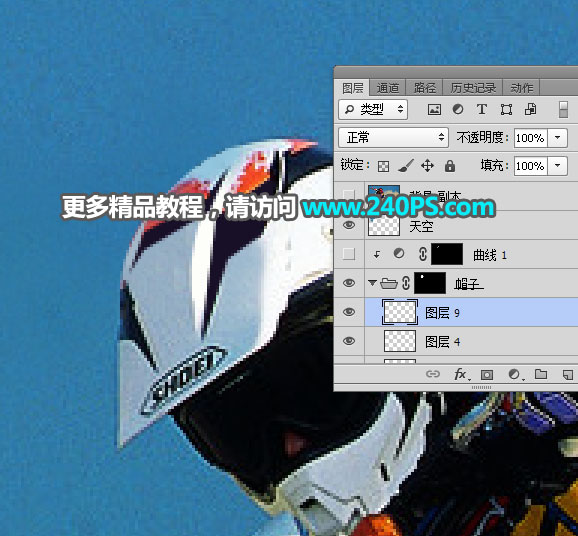Create a new layer icon
Screen dimensions: 578x536
click(x=568, y=375)
